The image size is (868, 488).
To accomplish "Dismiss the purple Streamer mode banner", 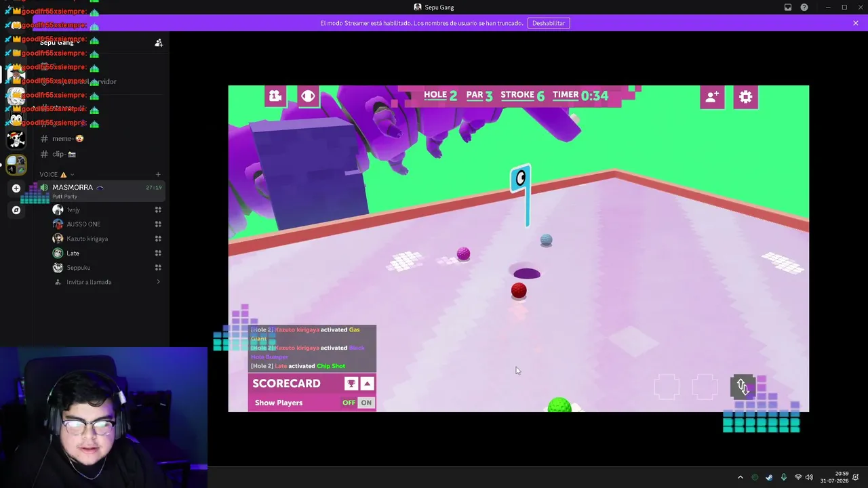I will (856, 23).
